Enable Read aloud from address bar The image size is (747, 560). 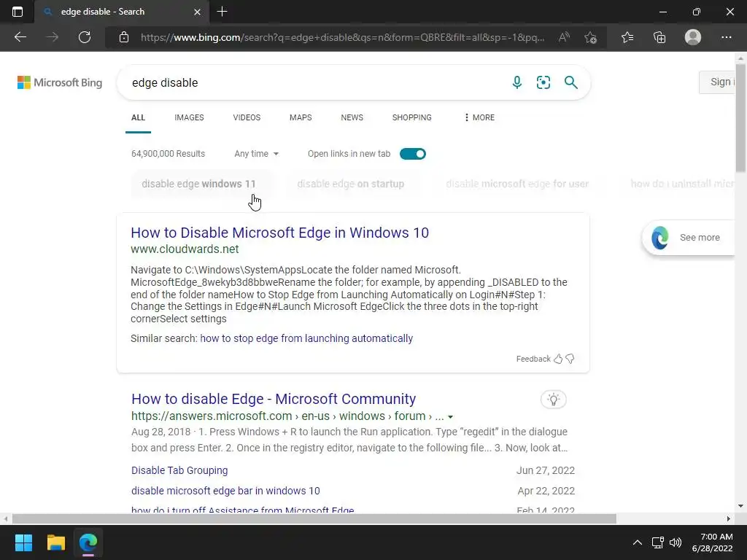(564, 37)
